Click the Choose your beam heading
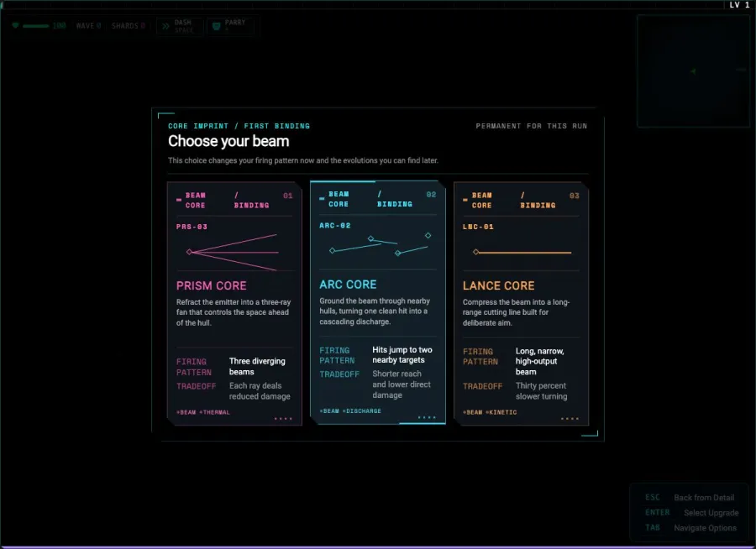The height and width of the screenshot is (549, 756). [228, 141]
